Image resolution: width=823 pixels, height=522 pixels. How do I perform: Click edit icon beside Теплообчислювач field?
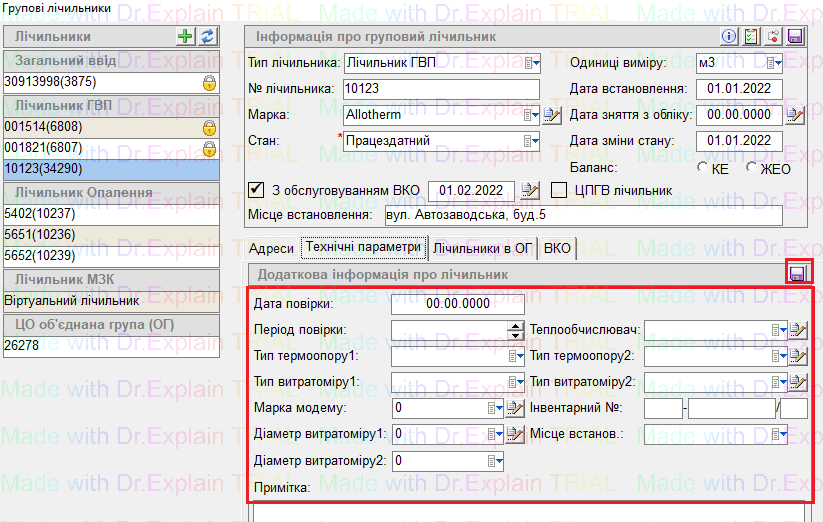click(x=797, y=330)
